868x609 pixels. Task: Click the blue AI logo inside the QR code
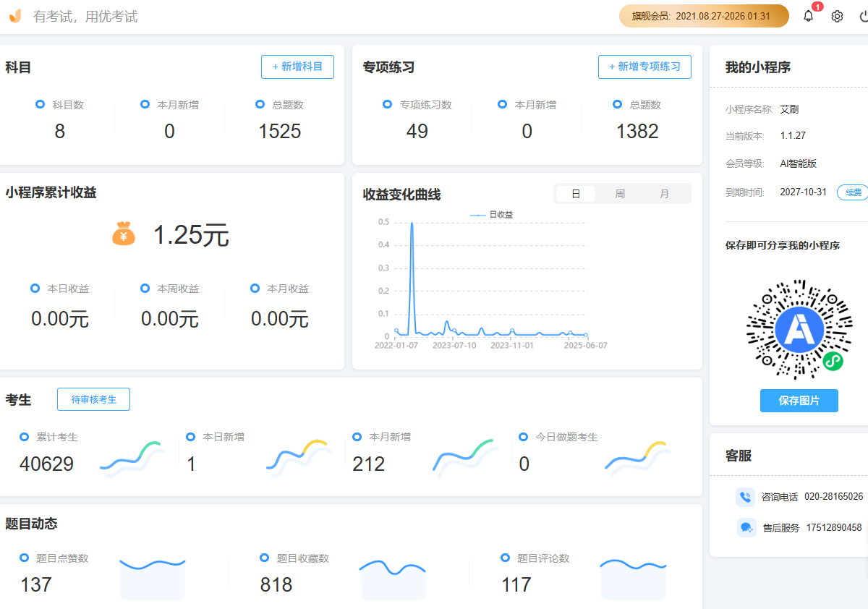(799, 329)
